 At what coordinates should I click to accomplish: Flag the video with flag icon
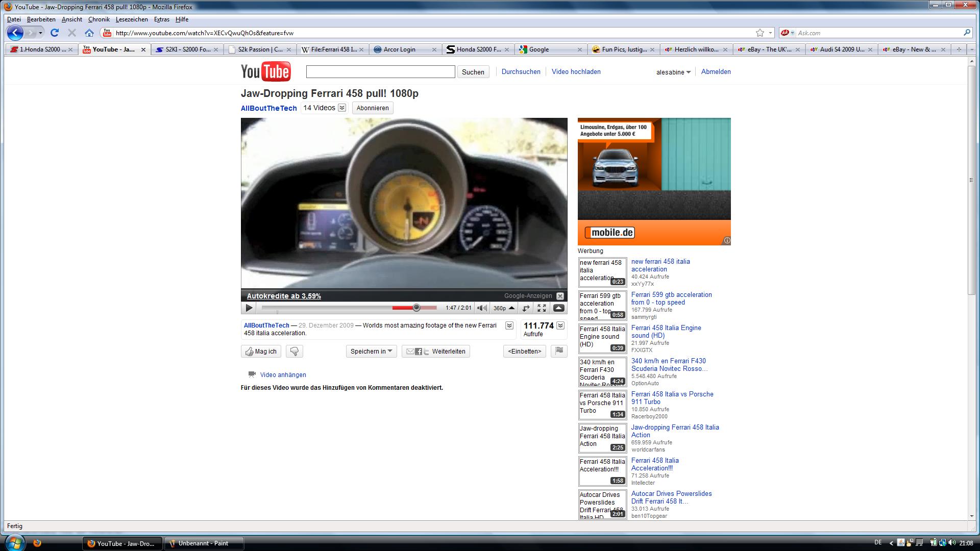click(559, 350)
